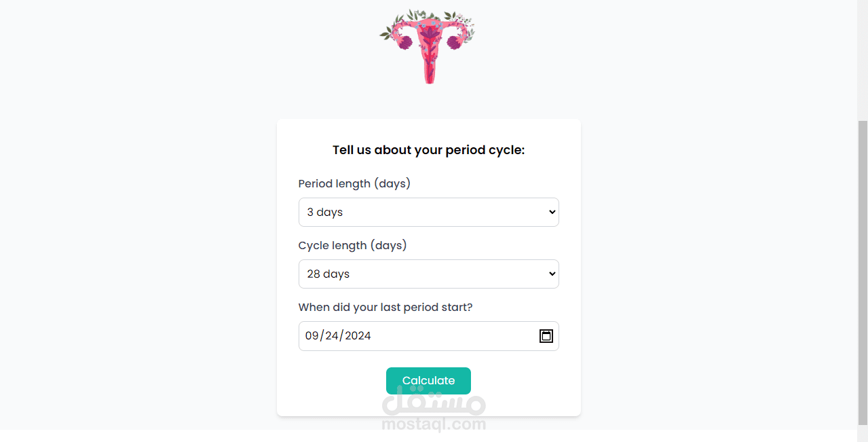Click the "Period length (days)" label

pos(354,184)
